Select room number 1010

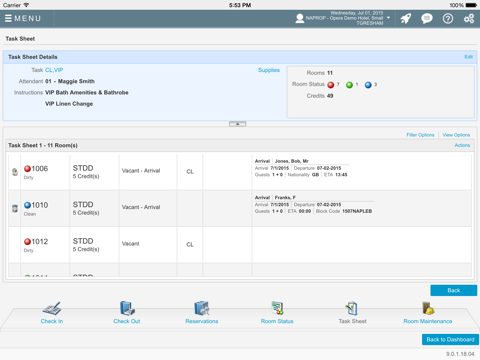coord(40,205)
